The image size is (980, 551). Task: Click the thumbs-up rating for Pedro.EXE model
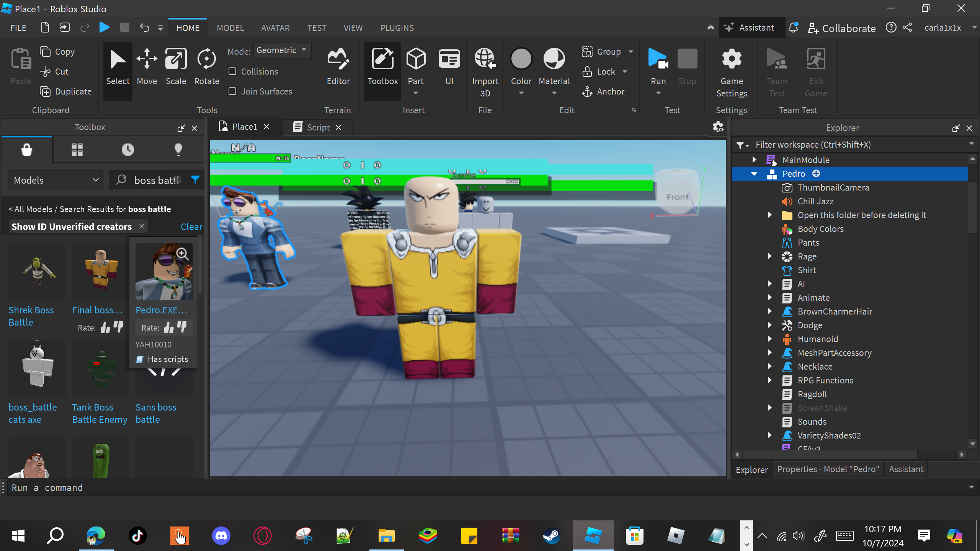coord(168,328)
